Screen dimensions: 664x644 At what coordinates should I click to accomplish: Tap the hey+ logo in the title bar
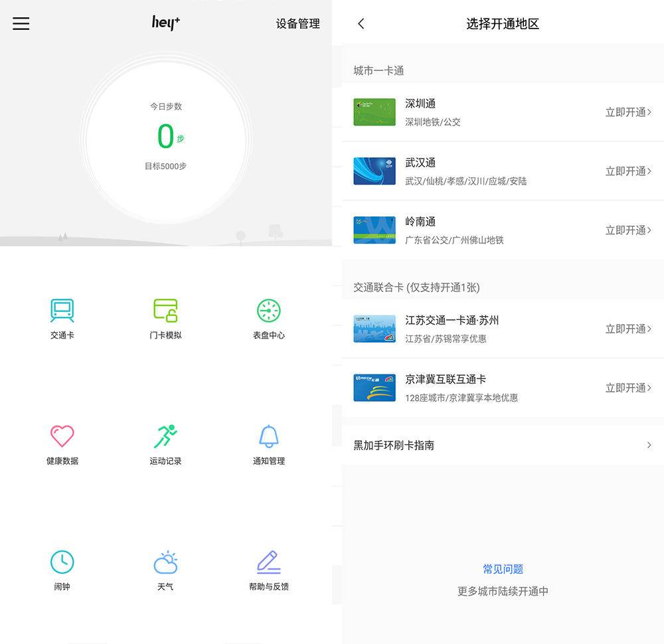click(165, 23)
